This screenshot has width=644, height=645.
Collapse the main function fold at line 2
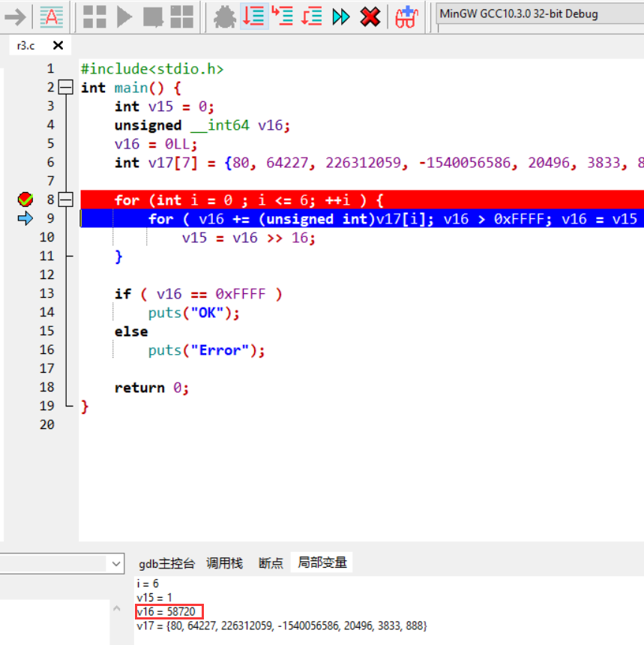coord(65,87)
